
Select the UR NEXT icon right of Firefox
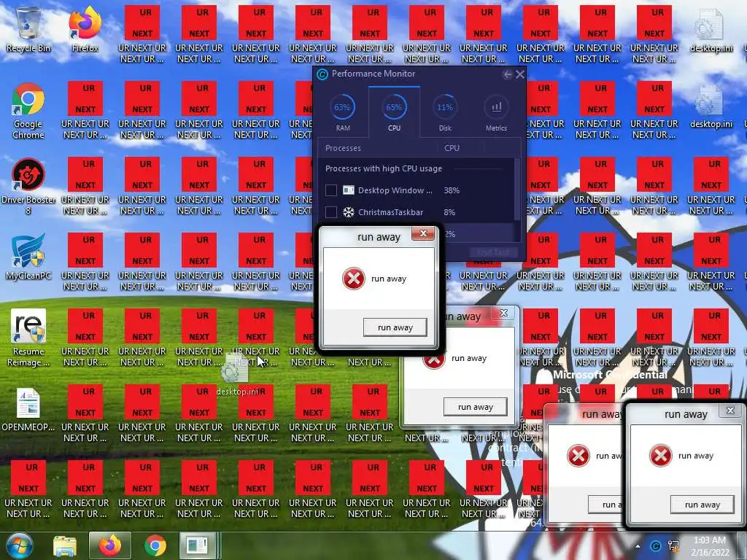142,34
